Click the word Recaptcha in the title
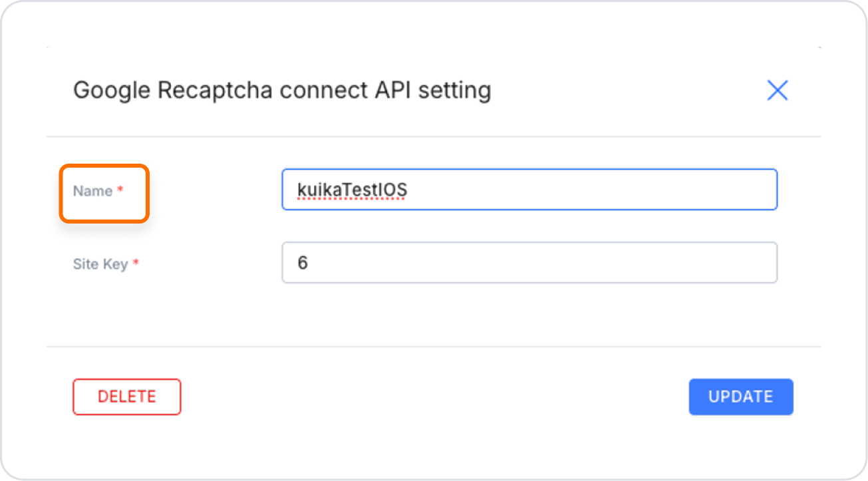Image resolution: width=868 pixels, height=481 pixels. pos(215,90)
